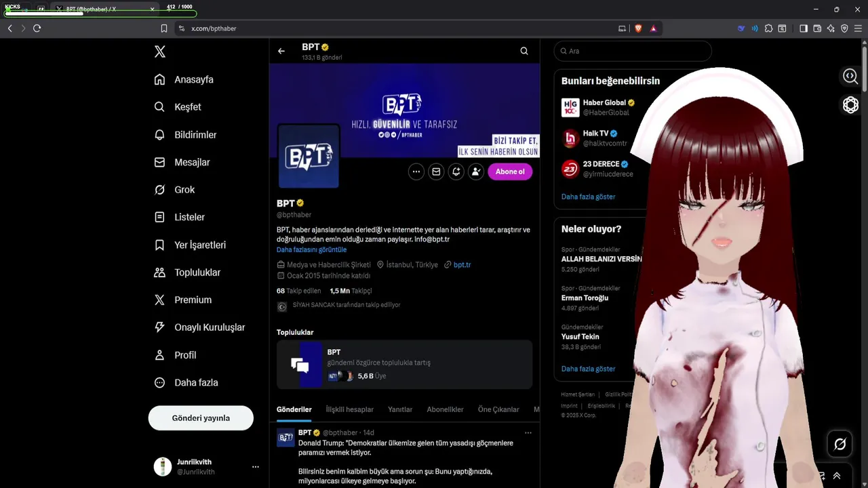Click the BPT avatar on the first post
The image size is (868, 488).
285,438
